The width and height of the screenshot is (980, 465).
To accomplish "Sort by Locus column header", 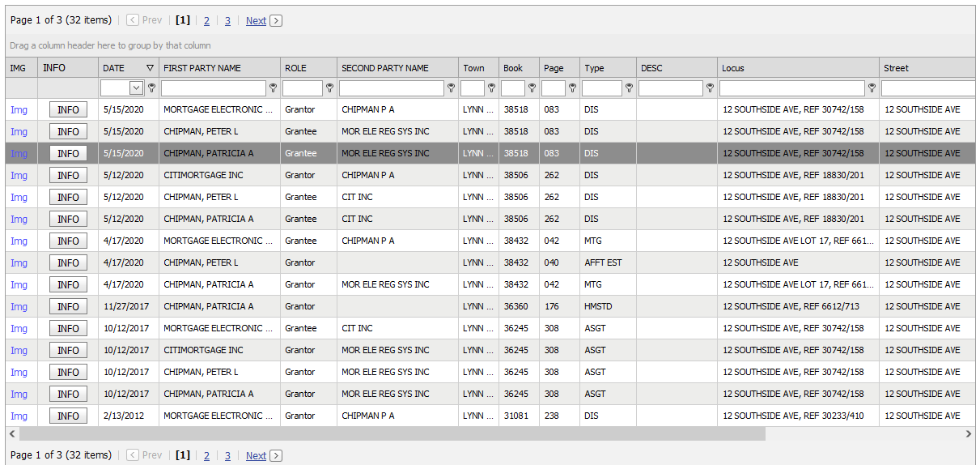I will pyautogui.click(x=798, y=68).
